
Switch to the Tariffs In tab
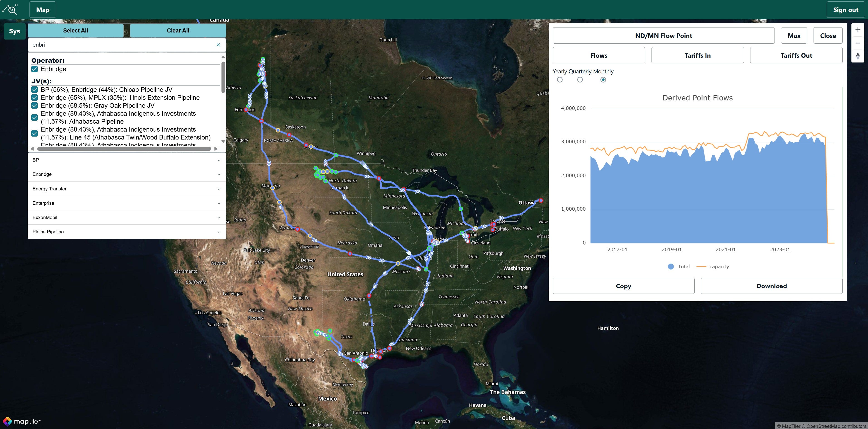coord(697,55)
